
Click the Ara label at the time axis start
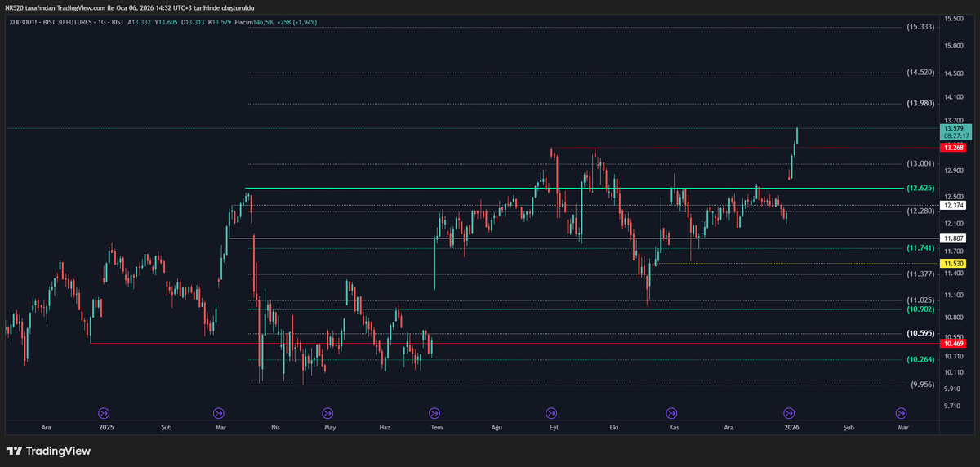point(47,427)
